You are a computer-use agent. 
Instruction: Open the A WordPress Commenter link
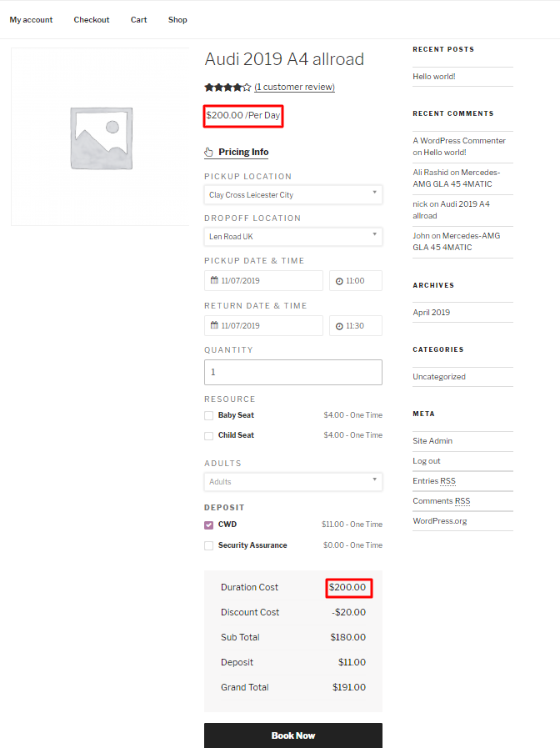(459, 140)
